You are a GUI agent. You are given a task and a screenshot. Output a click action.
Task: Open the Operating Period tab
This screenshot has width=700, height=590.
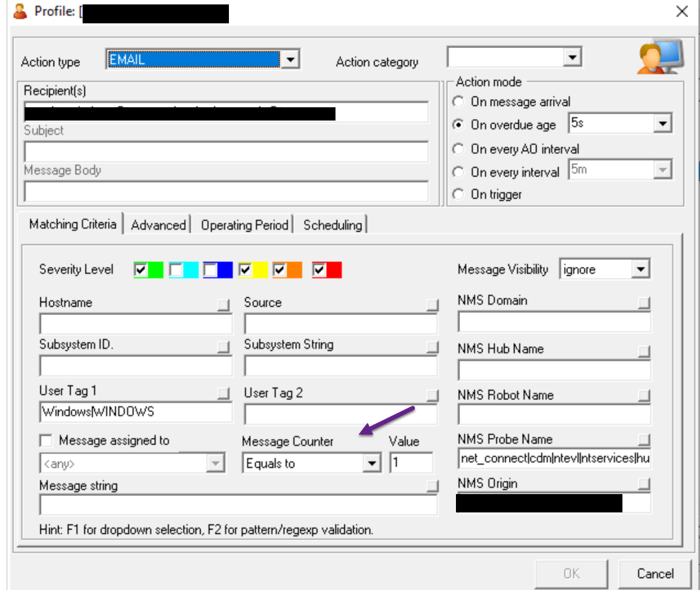(244, 225)
